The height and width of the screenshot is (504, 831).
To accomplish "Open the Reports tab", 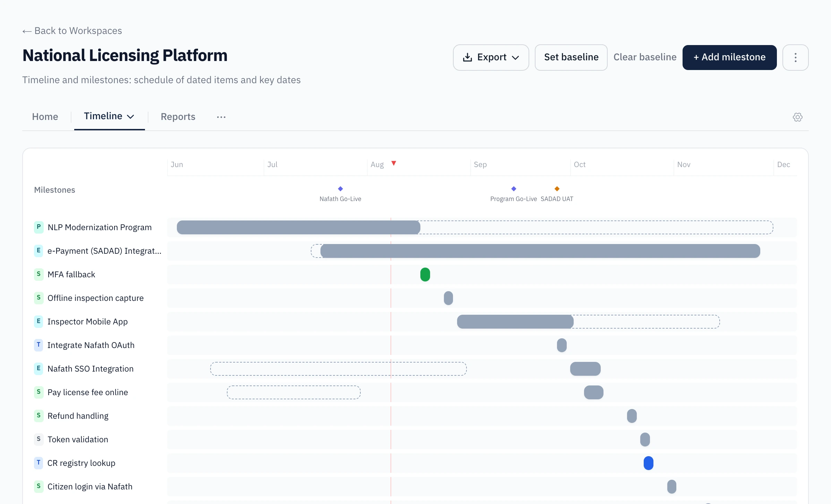I will 178,117.
